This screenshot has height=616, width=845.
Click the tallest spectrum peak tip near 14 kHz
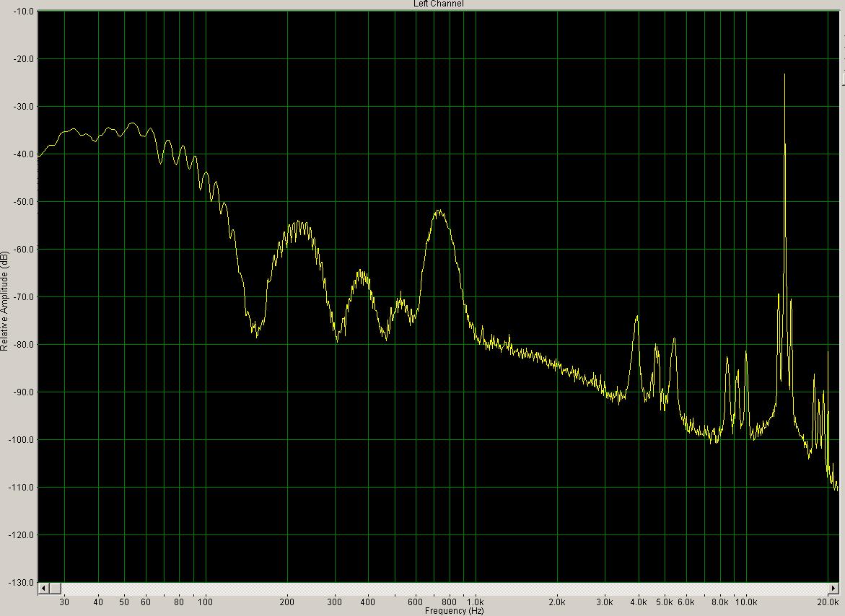tap(784, 74)
